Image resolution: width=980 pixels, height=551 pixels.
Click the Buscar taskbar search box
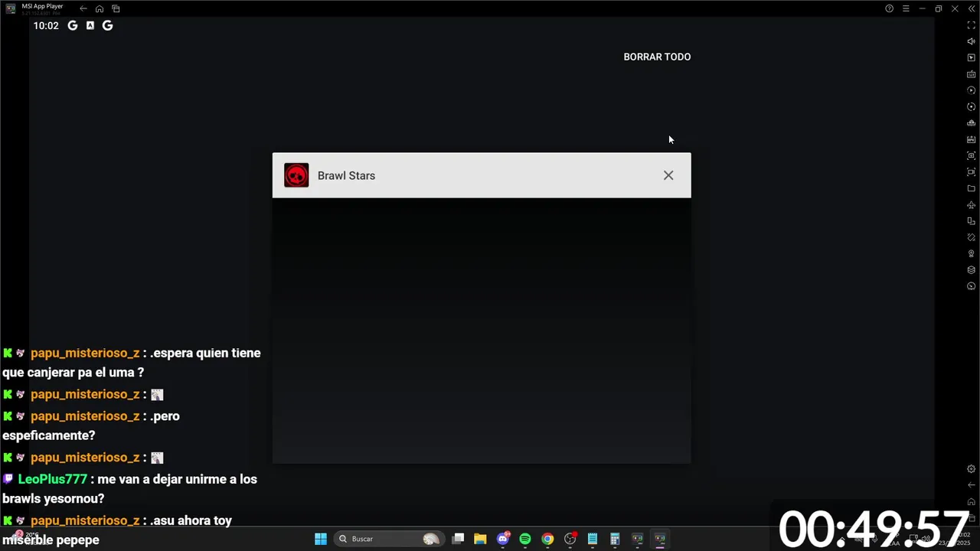click(390, 539)
